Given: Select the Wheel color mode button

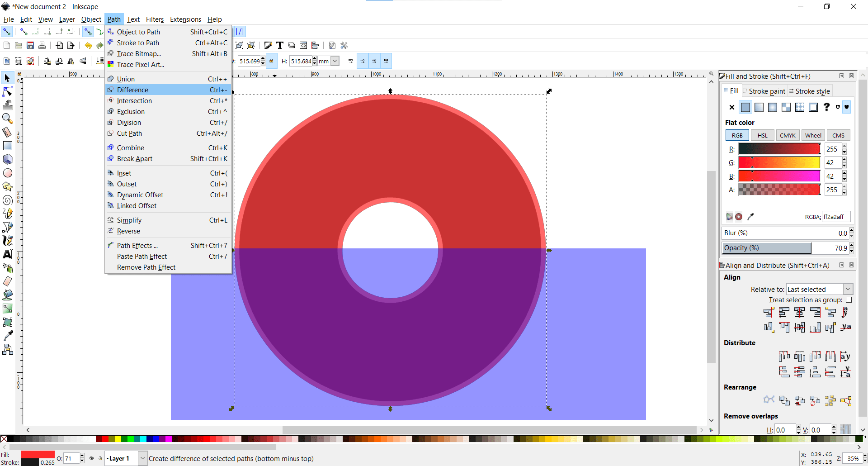Looking at the screenshot, I should [813, 135].
